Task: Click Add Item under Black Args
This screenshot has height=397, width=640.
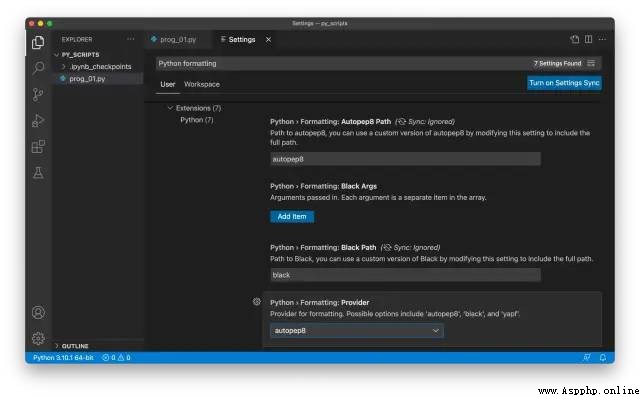Action: (292, 217)
